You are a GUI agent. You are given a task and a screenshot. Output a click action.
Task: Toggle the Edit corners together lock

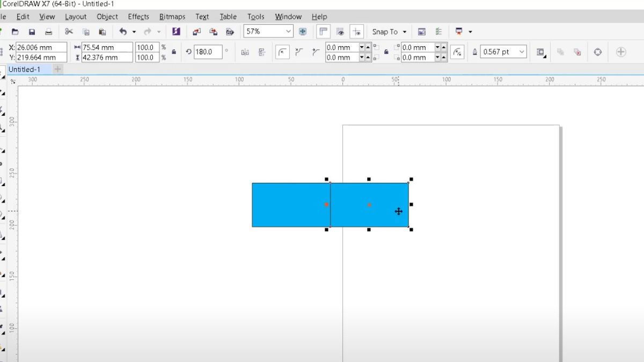[x=386, y=52]
